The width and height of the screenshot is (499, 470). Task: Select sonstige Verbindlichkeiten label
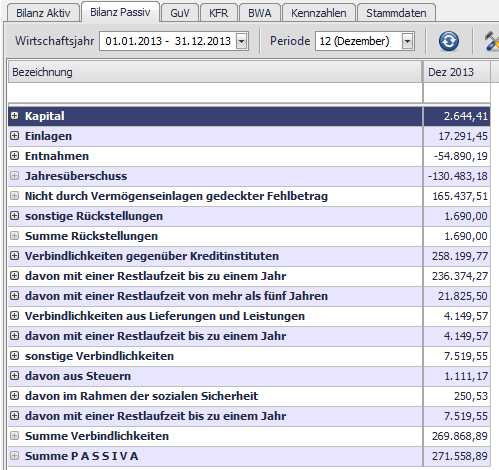(x=99, y=356)
